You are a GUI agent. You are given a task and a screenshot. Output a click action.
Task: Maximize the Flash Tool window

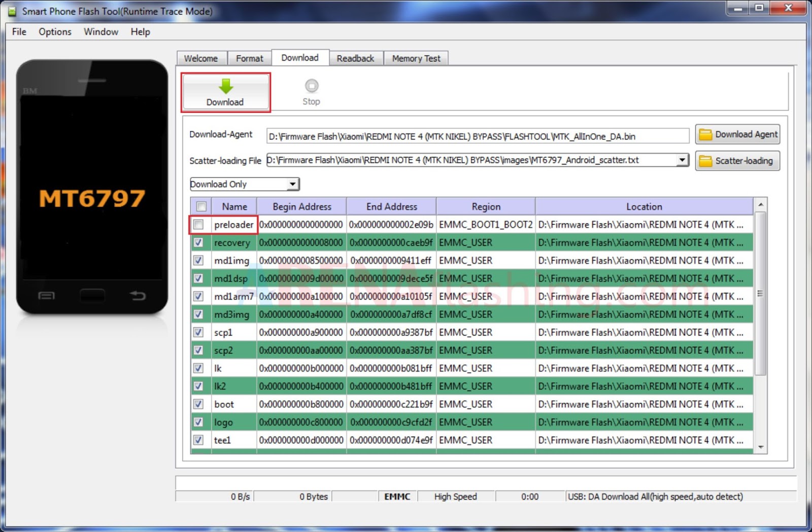click(x=759, y=8)
